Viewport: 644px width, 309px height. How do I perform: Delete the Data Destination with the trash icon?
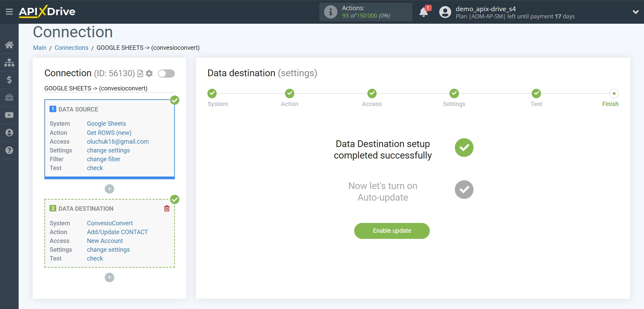coord(167,208)
